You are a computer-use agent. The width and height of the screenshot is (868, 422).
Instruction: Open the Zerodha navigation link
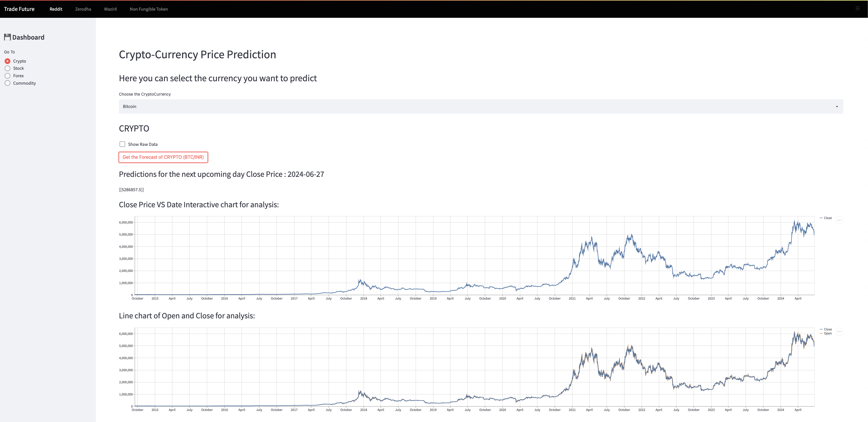(83, 9)
